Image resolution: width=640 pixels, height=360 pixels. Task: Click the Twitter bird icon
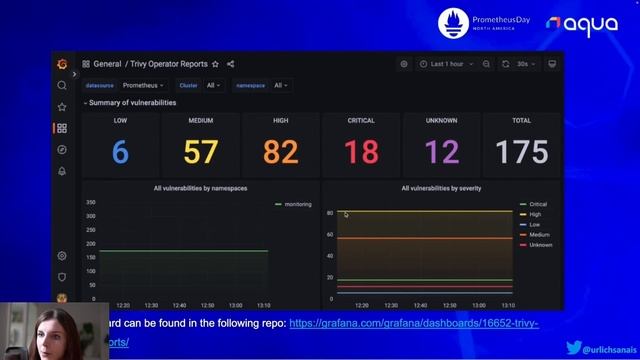573,348
